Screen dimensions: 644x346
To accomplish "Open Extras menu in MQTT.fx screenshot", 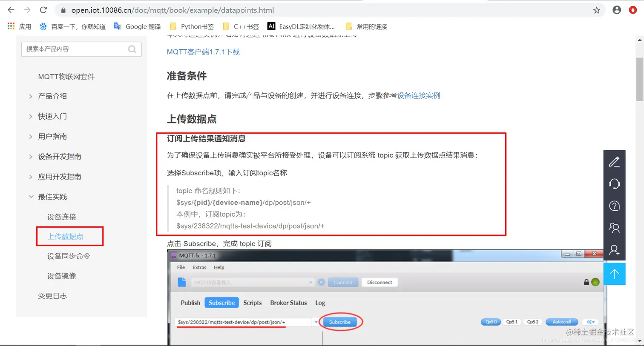I will [x=199, y=267].
